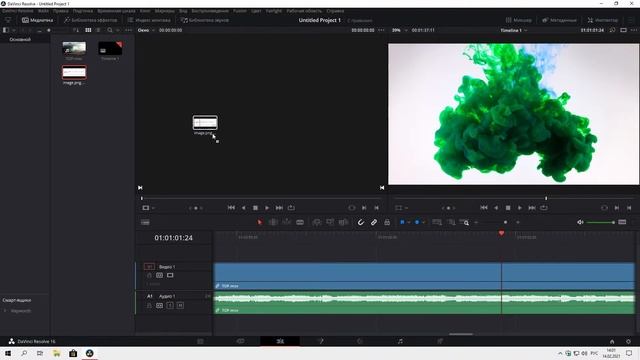Open the media pool sort dropdown
Image resolution: width=640 pixels, height=360 pixels.
(76, 30)
